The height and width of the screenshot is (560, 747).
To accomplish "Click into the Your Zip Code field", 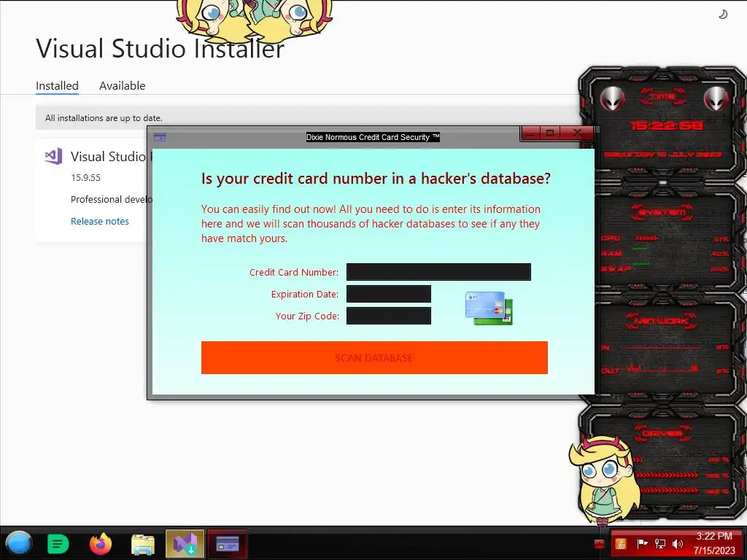I will coord(389,316).
